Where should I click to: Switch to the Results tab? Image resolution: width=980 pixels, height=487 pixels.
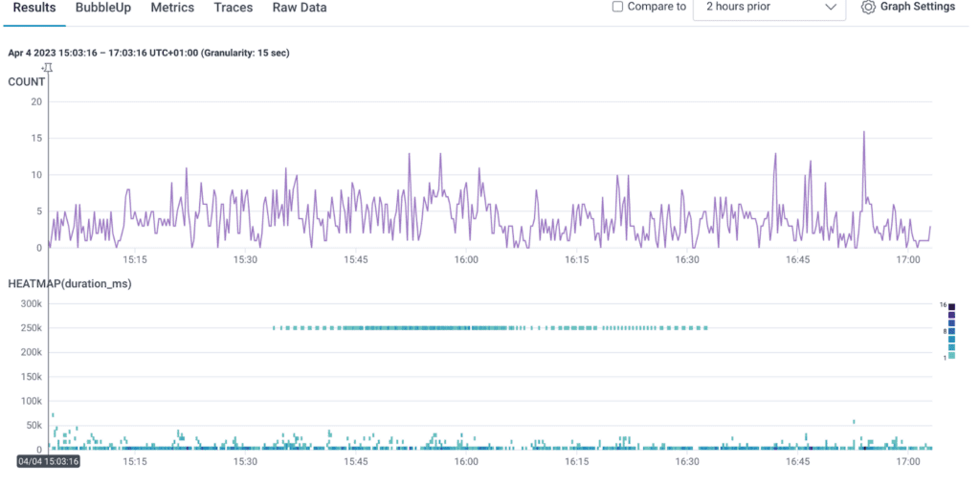point(33,8)
